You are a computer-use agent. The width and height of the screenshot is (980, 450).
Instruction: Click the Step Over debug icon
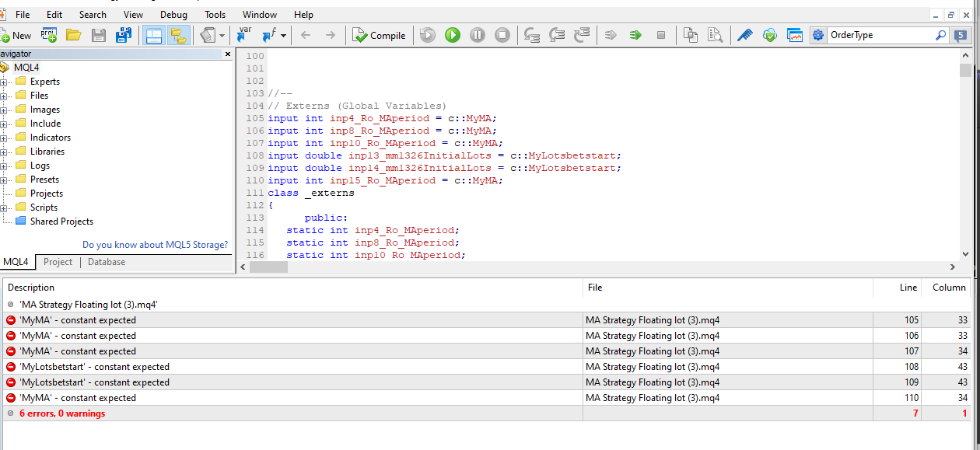click(557, 35)
